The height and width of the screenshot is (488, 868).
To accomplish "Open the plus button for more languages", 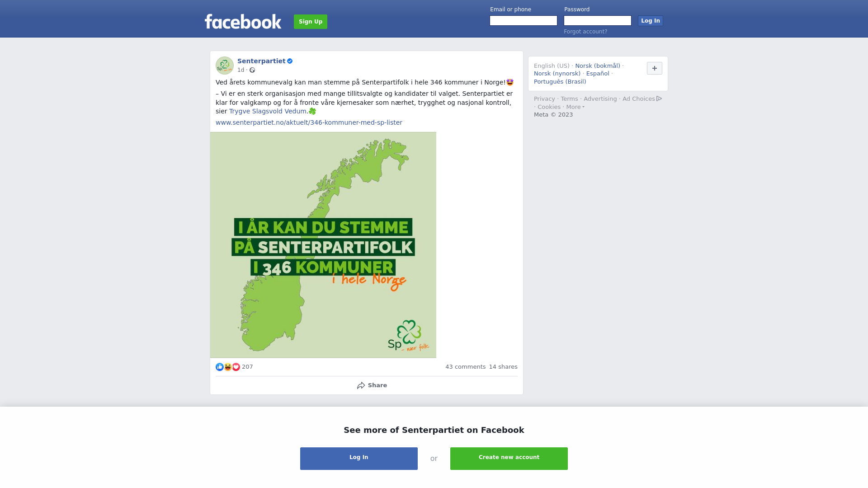I will [x=655, y=68].
